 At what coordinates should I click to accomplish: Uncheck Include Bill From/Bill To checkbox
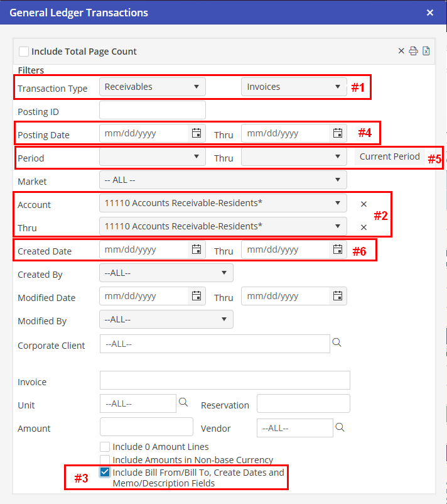point(105,472)
